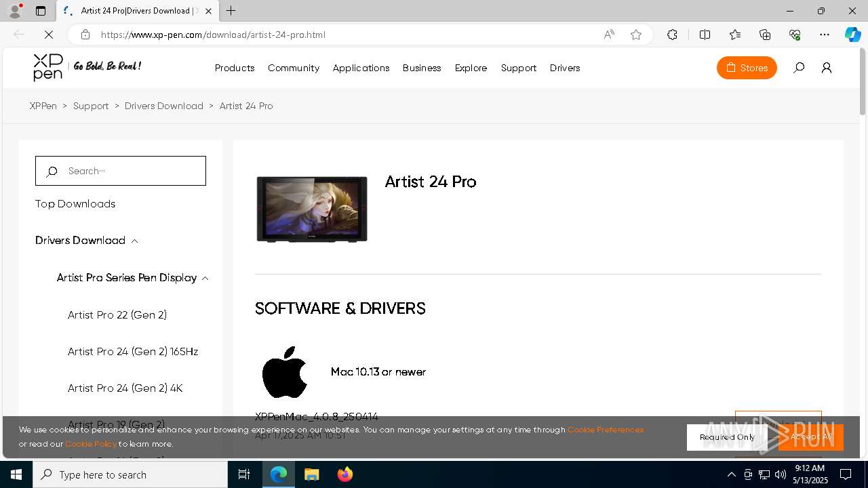Go to Drivers Download breadcrumb link
This screenshot has width=868, height=488.
pos(164,106)
